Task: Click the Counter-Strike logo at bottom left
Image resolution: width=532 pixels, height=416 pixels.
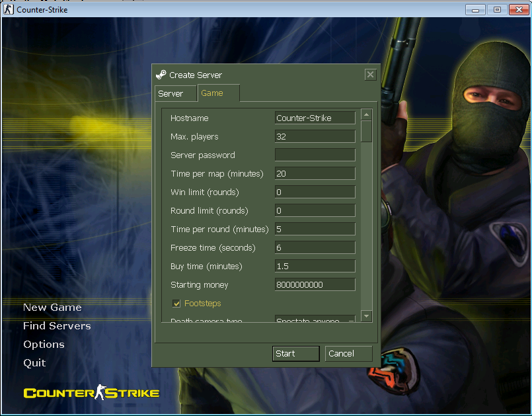Action: (91, 392)
